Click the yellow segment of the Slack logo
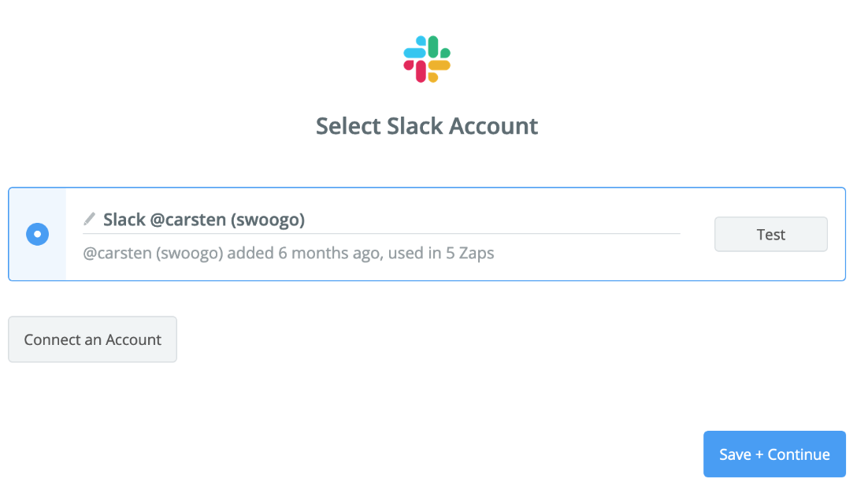Viewport: 857px width, 504px height. (439, 71)
